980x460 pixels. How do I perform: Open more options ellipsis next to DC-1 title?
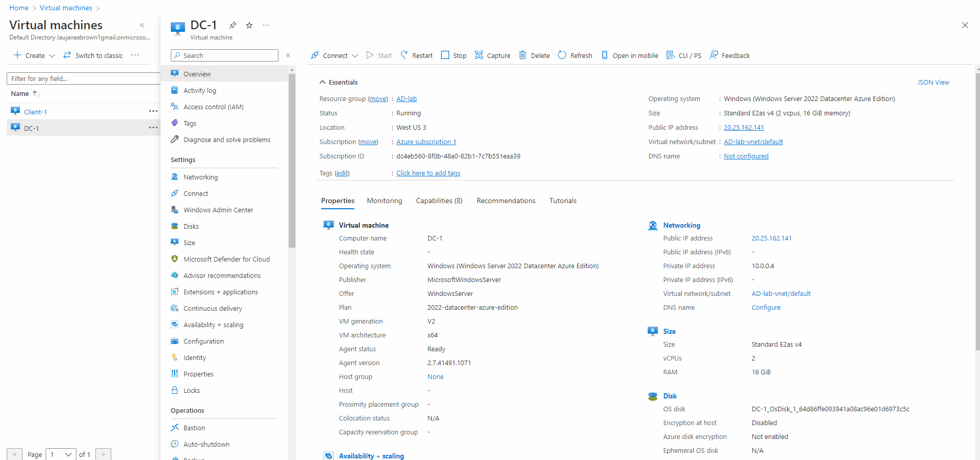coord(266,25)
